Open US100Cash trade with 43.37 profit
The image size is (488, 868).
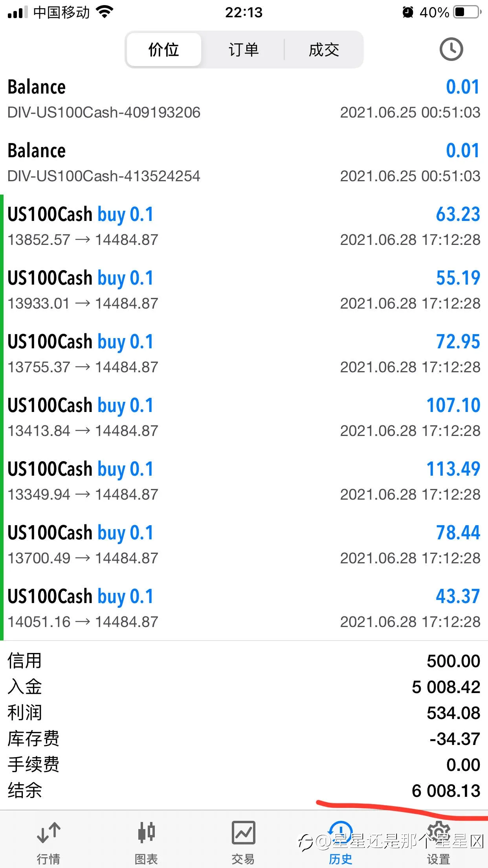(244, 609)
